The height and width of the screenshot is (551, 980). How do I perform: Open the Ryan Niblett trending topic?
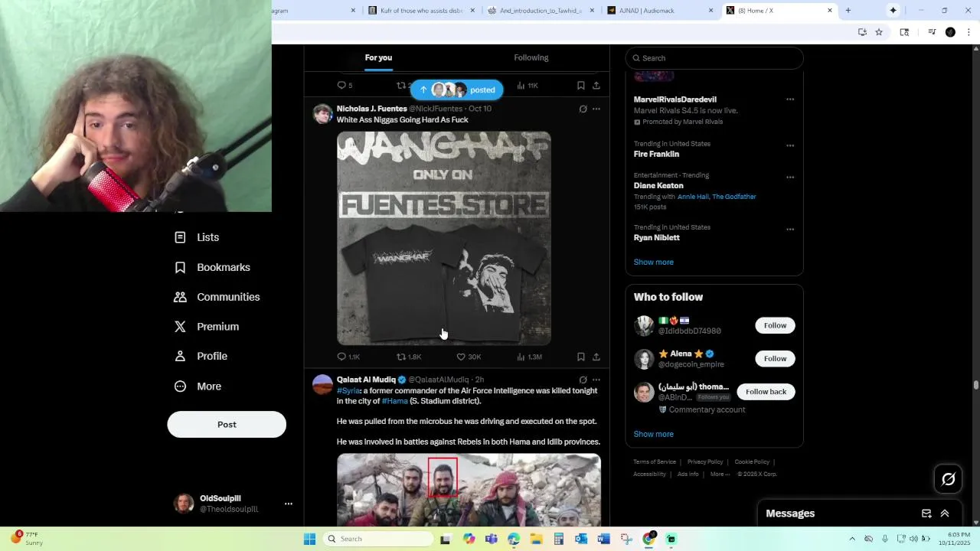(656, 237)
